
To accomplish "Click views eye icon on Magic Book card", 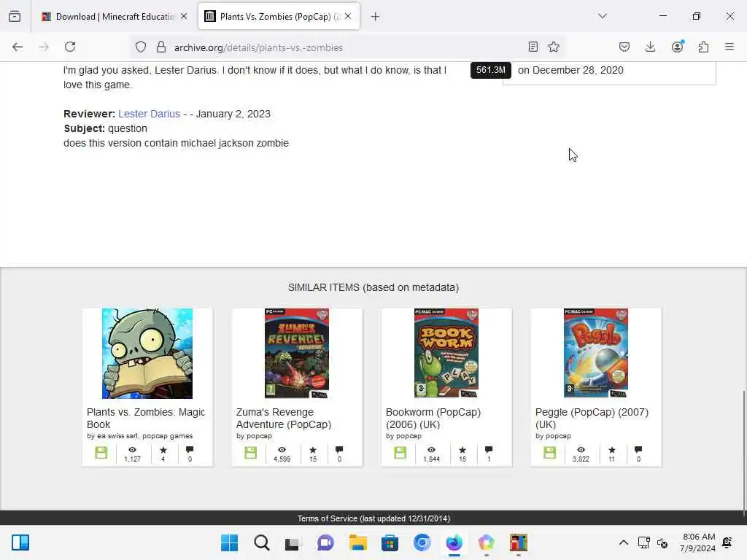I will 133,449.
